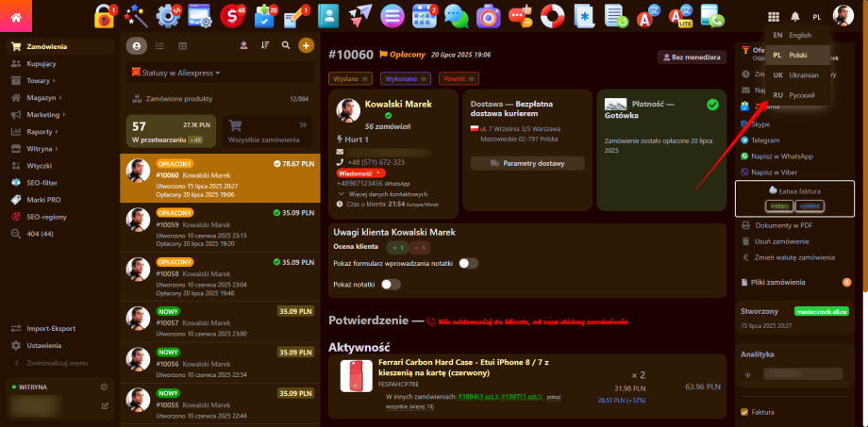Screen dimensions: 868x427
Task: Uncheck the Faktura checkbox
Action: tap(744, 412)
